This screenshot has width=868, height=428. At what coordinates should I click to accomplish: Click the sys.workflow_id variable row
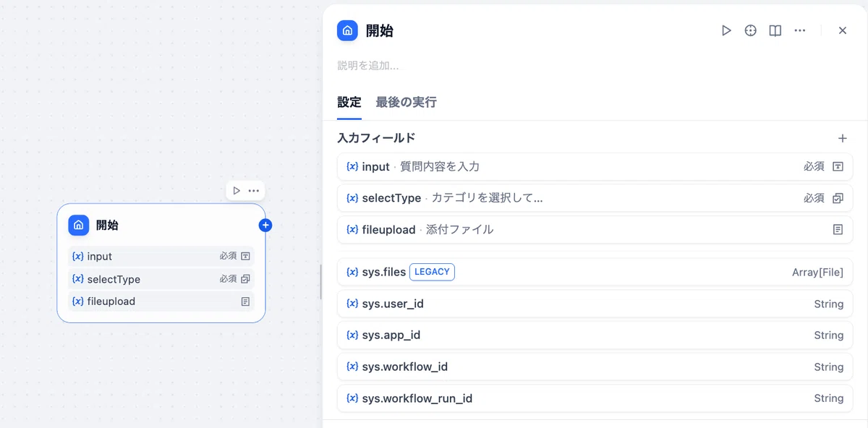click(x=595, y=367)
